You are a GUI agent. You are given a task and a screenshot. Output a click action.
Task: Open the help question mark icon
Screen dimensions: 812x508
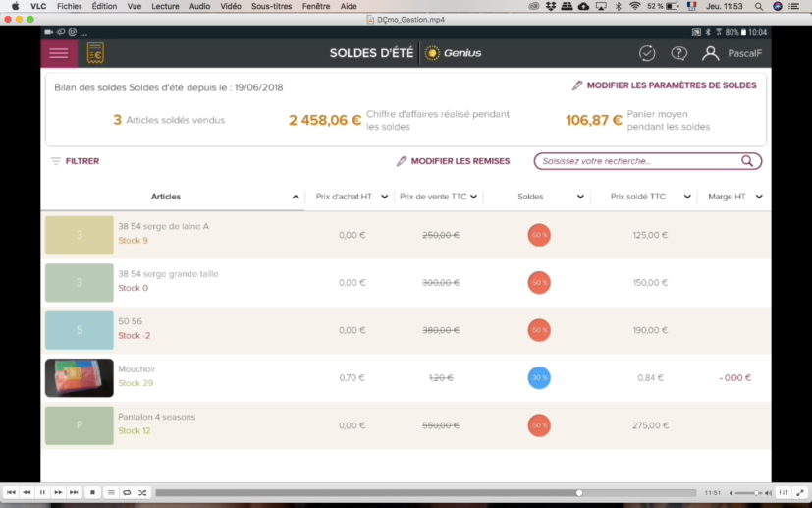[x=678, y=53]
